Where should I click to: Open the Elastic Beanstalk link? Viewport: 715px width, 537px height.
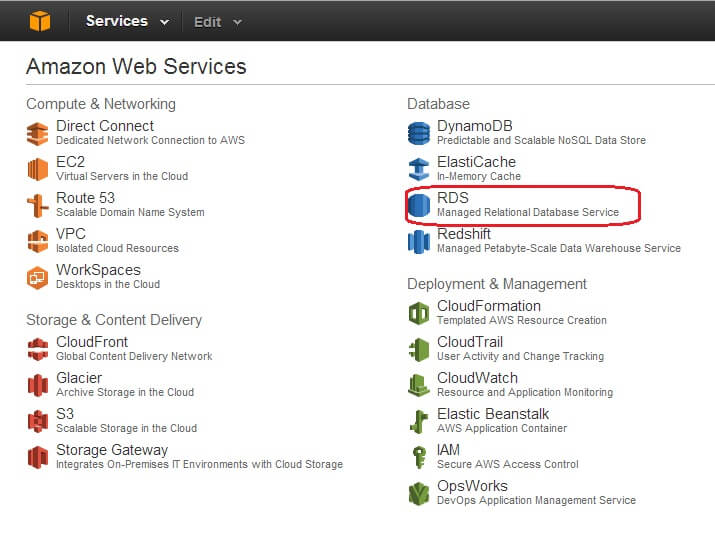pos(493,414)
